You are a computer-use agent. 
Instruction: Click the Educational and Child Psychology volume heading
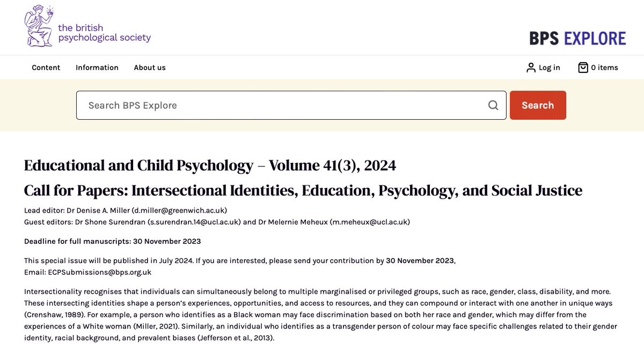click(210, 166)
